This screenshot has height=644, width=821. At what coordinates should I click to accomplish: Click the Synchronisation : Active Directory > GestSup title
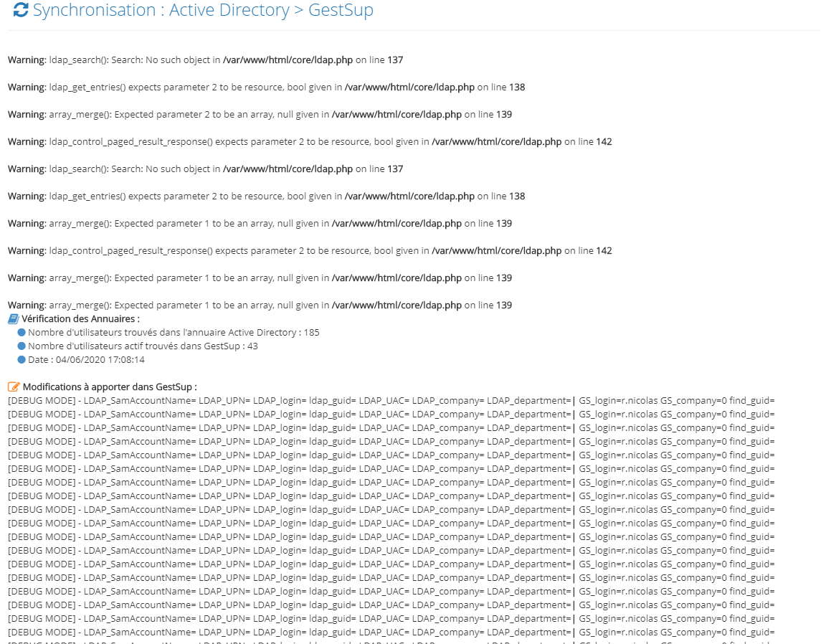(x=203, y=10)
